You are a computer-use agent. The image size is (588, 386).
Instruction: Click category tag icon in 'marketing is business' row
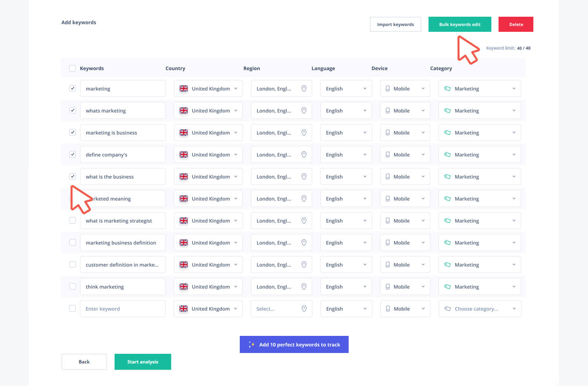point(447,132)
